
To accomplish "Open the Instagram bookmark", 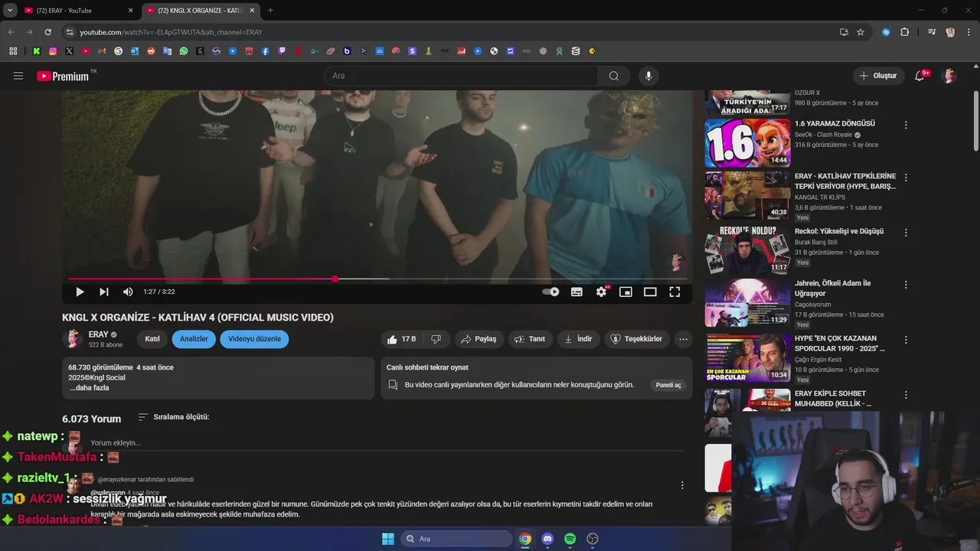I will coord(53,51).
